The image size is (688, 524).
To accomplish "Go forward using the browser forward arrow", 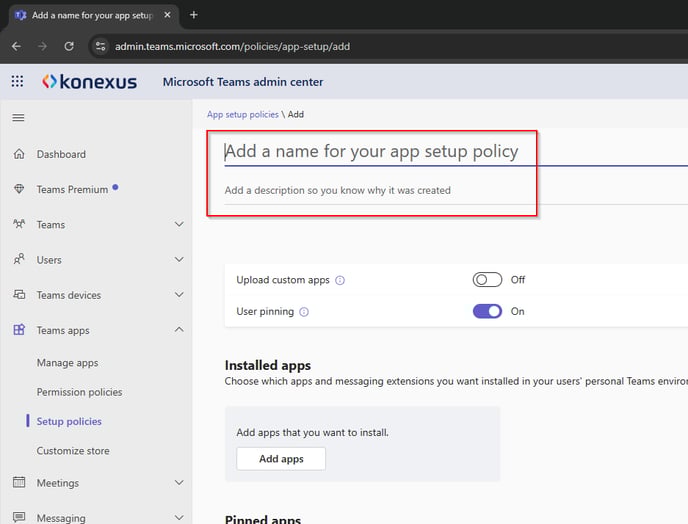I will pos(43,46).
